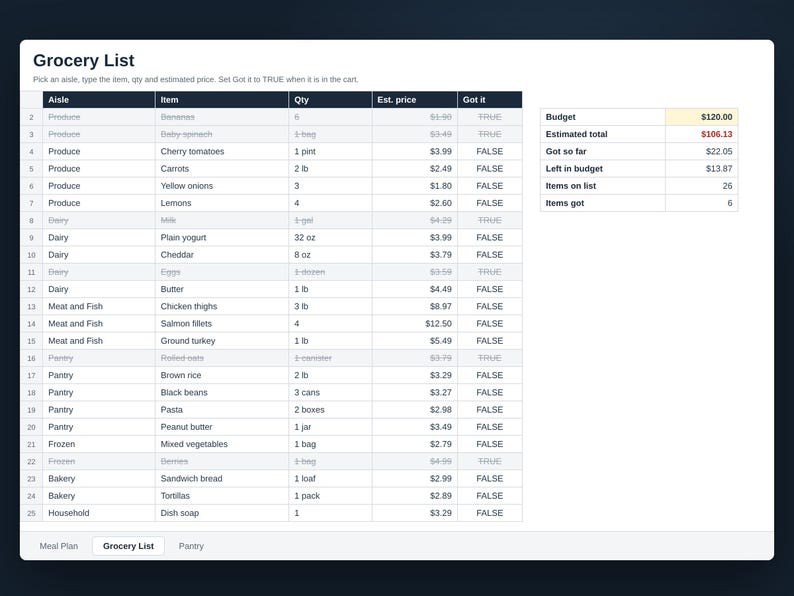Toggle Got it FALSE for Salmon fillets
Image resolution: width=794 pixels, height=596 pixels.
tap(490, 324)
